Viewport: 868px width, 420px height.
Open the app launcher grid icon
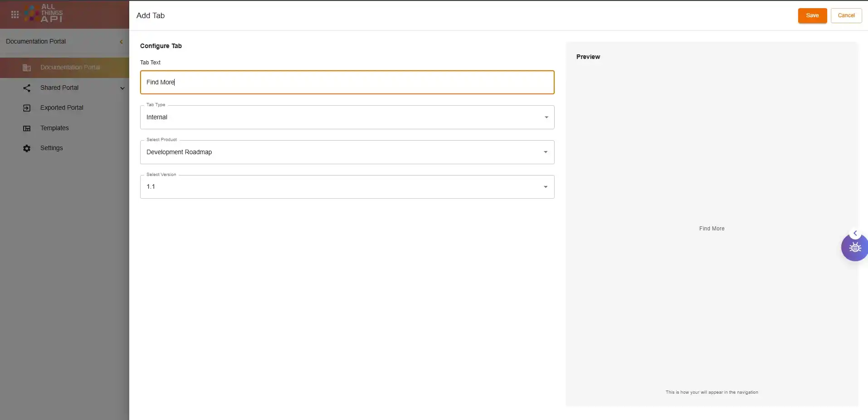point(15,15)
